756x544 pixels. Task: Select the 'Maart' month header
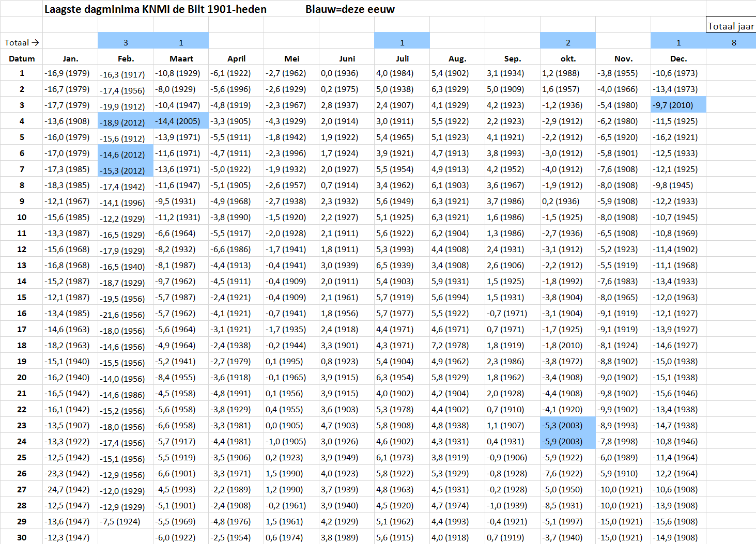[181, 58]
